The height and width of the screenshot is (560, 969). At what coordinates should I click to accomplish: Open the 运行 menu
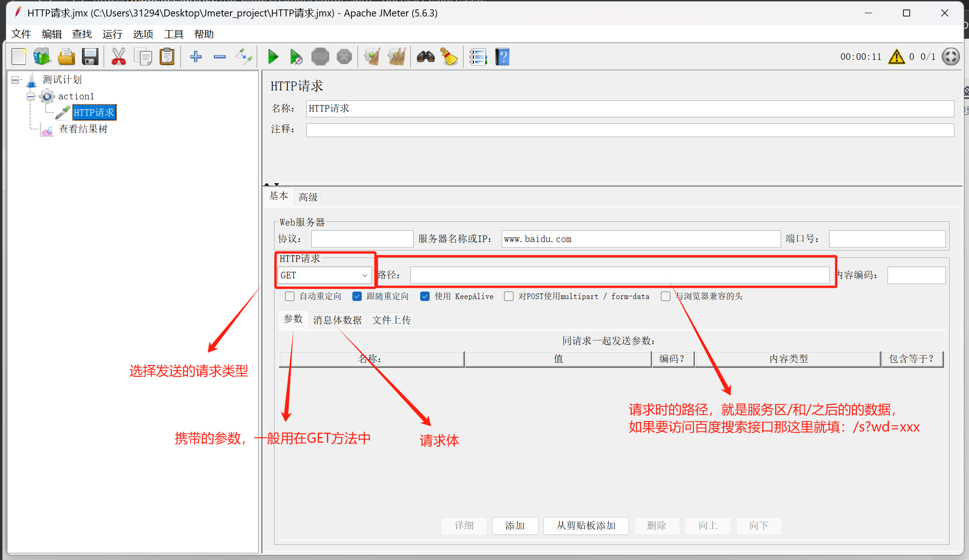pyautogui.click(x=112, y=34)
